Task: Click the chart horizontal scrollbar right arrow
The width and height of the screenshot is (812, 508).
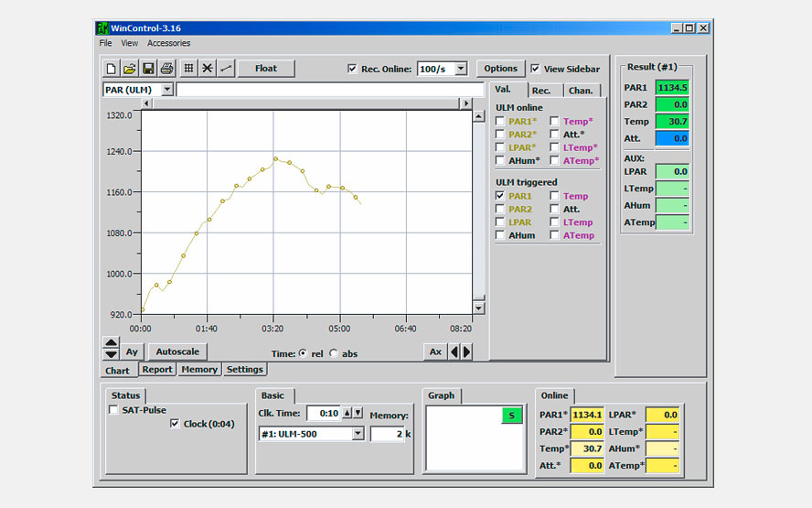Action: pos(466,103)
